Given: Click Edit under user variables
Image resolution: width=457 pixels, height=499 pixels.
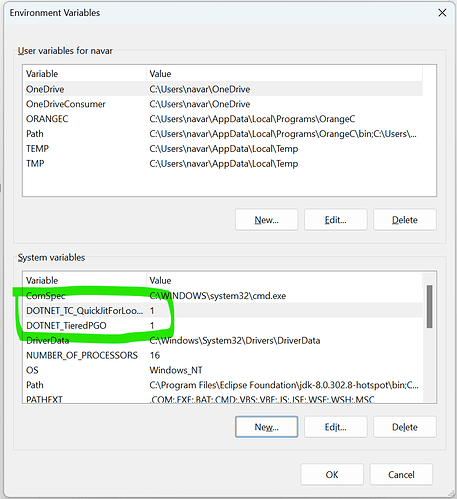Looking at the screenshot, I should tap(335, 220).
